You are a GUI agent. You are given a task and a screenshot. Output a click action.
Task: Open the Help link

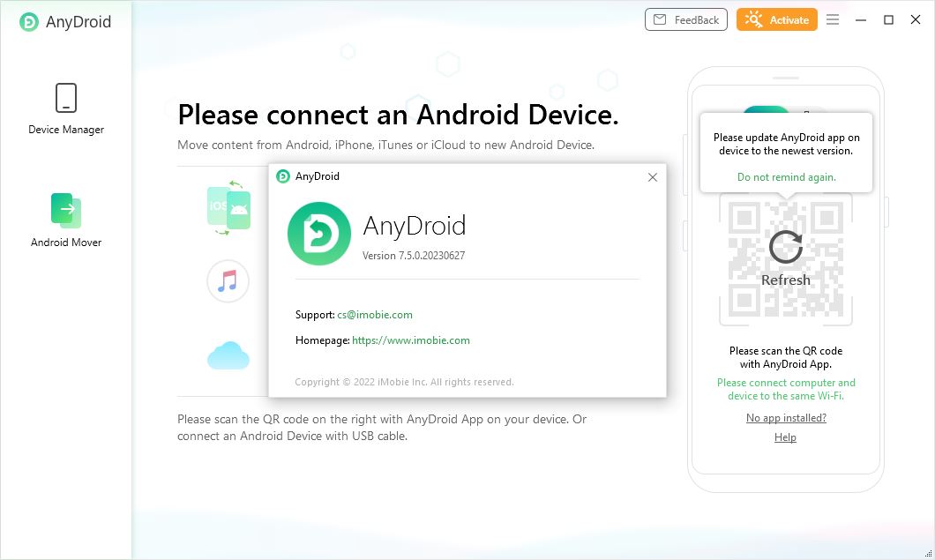[785, 437]
